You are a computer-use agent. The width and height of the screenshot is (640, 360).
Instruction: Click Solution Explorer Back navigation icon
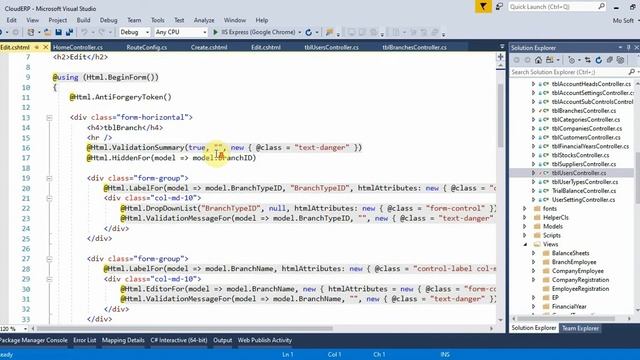(517, 60)
